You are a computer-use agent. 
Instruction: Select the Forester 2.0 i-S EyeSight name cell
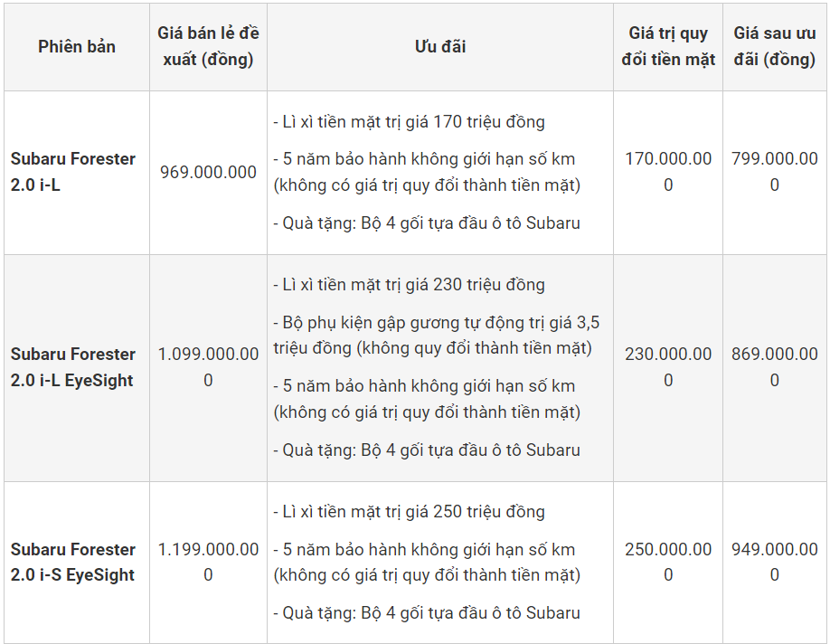pyautogui.click(x=73, y=562)
